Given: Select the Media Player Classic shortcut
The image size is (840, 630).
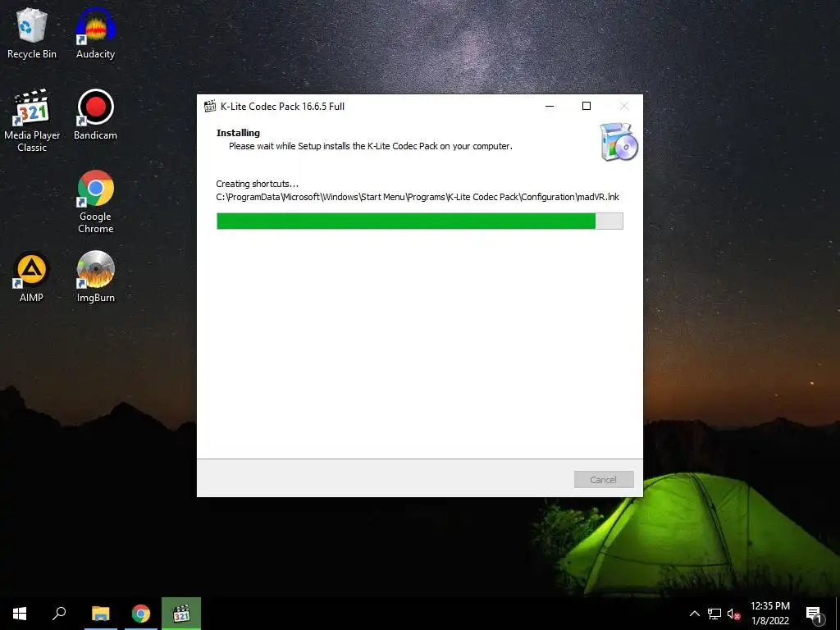Looking at the screenshot, I should [x=32, y=121].
